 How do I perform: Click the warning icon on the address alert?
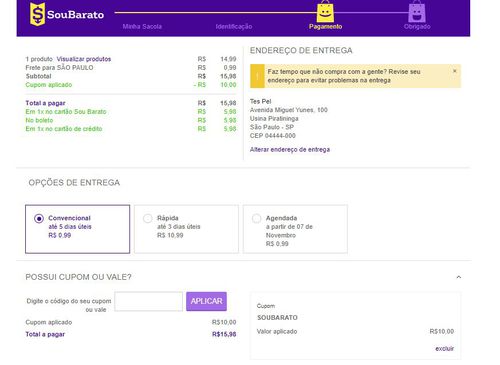coord(257,76)
